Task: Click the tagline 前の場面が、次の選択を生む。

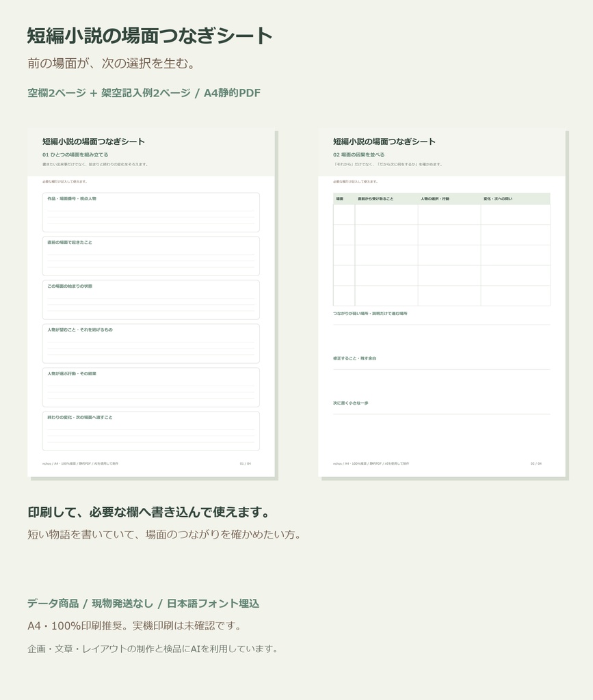Action: pyautogui.click(x=111, y=64)
